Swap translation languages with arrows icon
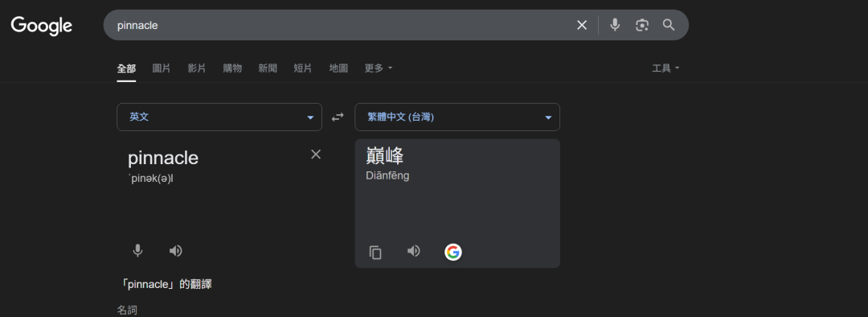 [338, 117]
